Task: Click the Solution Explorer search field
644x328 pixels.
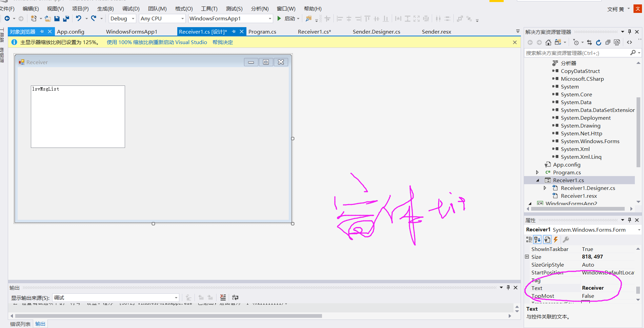Action: pos(578,53)
